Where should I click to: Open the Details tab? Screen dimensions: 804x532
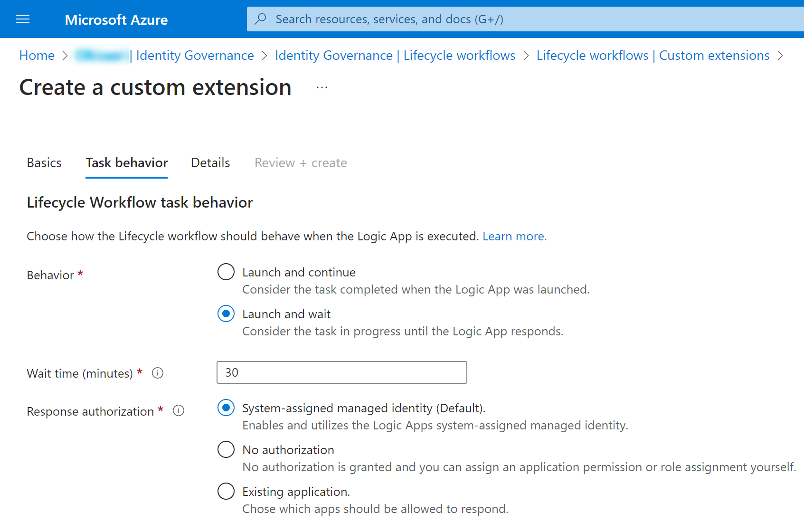coord(210,163)
